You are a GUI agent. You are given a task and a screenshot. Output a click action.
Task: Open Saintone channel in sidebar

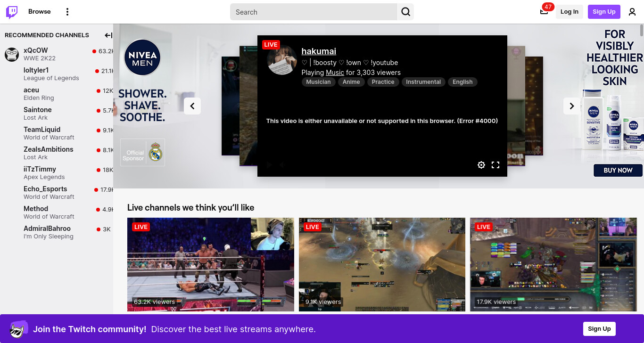(x=57, y=114)
